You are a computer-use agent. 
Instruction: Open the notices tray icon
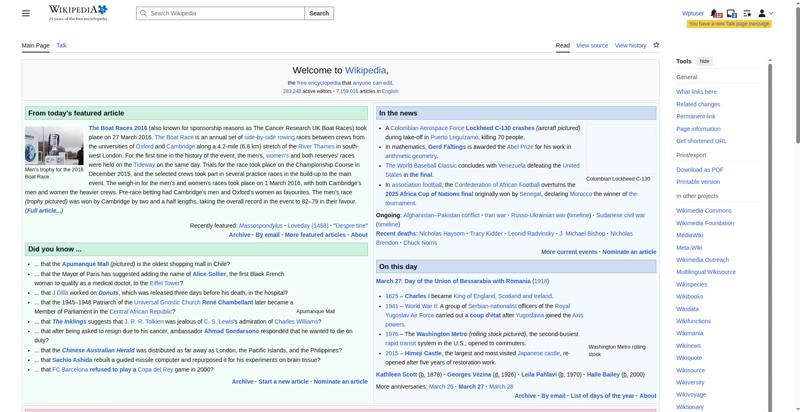(x=732, y=13)
